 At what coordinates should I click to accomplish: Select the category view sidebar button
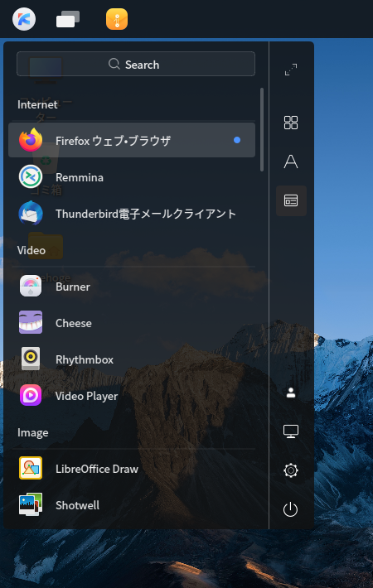click(x=291, y=200)
